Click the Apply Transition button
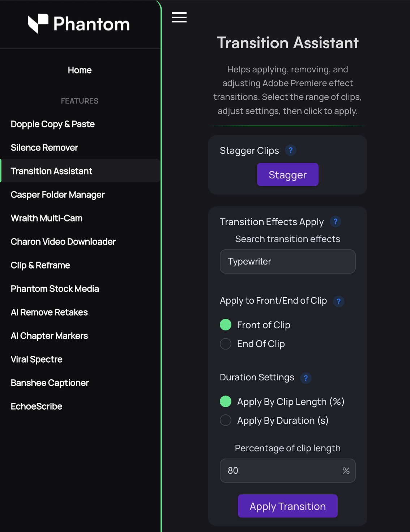The height and width of the screenshot is (532, 410). (x=287, y=506)
